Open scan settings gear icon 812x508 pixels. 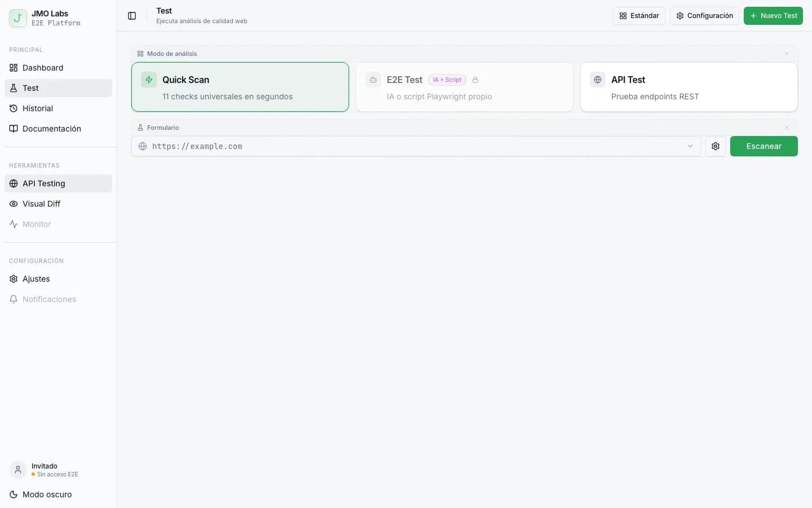tap(716, 146)
